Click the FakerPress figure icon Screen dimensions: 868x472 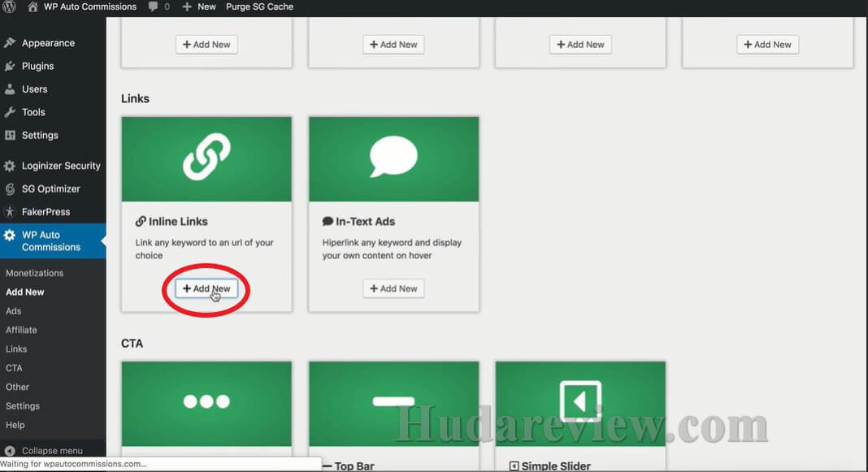[x=10, y=212]
